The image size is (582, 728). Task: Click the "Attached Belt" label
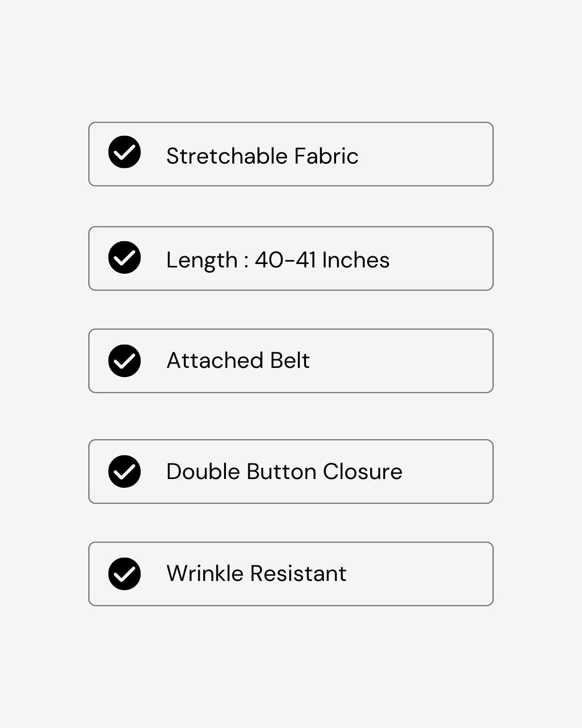238,360
